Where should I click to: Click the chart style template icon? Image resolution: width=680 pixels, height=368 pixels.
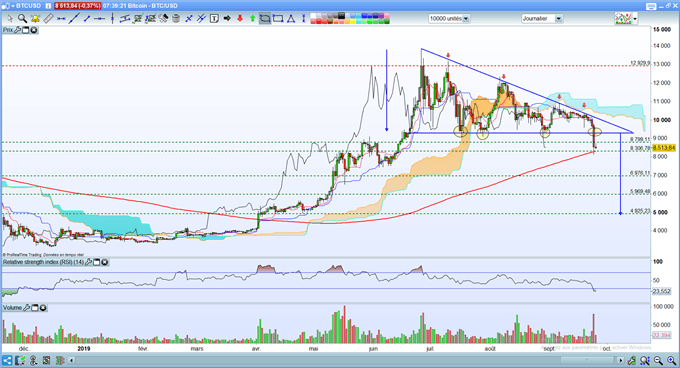click(x=623, y=19)
